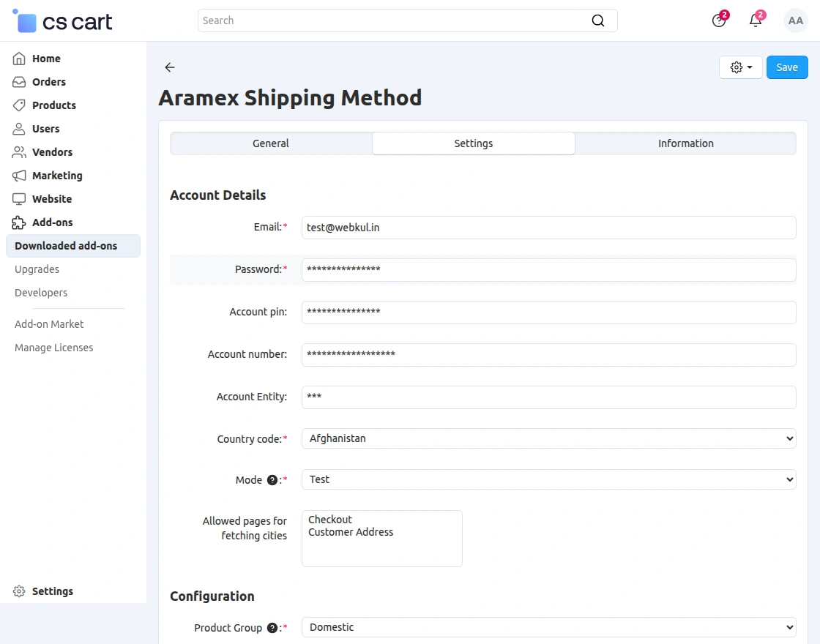
Task: Click the Account Details heading
Action: (218, 195)
